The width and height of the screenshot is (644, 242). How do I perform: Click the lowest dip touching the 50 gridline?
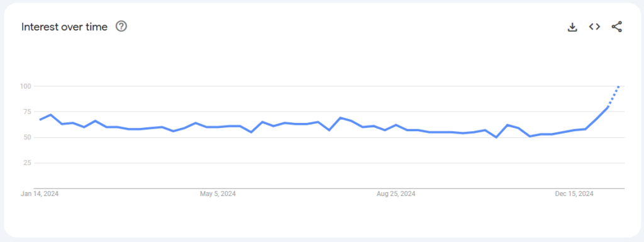click(496, 137)
